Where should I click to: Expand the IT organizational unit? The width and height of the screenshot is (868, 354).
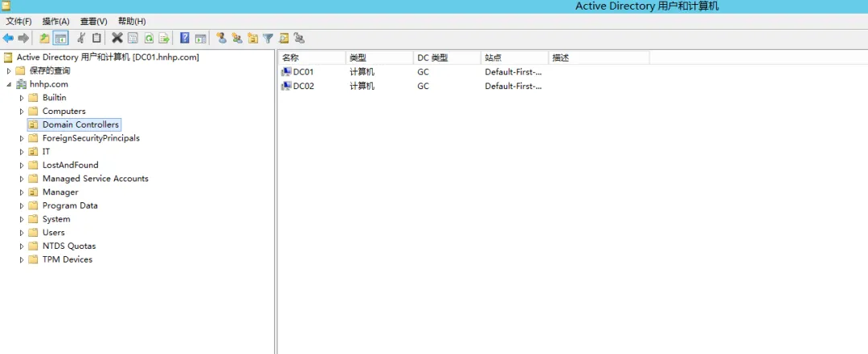pos(22,152)
